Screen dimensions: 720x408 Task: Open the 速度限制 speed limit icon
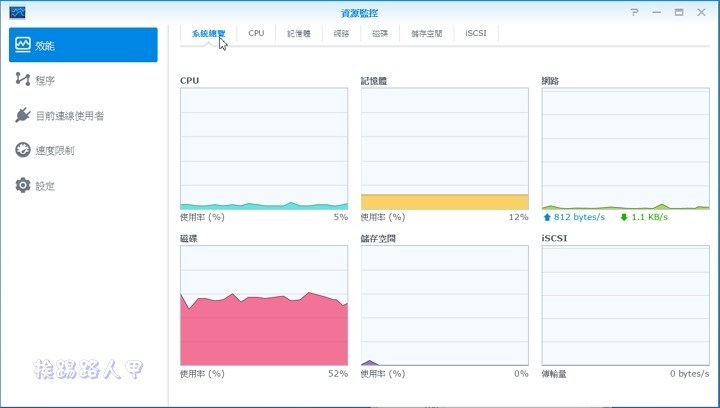pyautogui.click(x=23, y=151)
